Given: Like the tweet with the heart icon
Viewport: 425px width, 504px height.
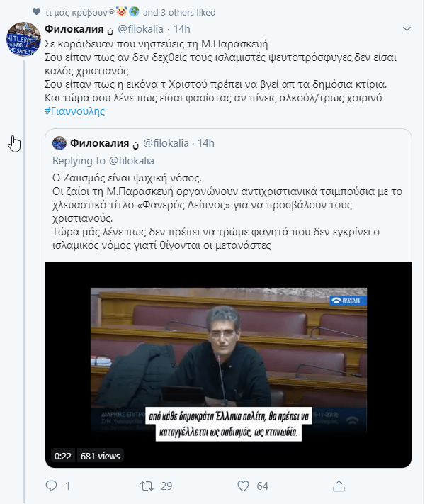Looking at the screenshot, I should 243,486.
